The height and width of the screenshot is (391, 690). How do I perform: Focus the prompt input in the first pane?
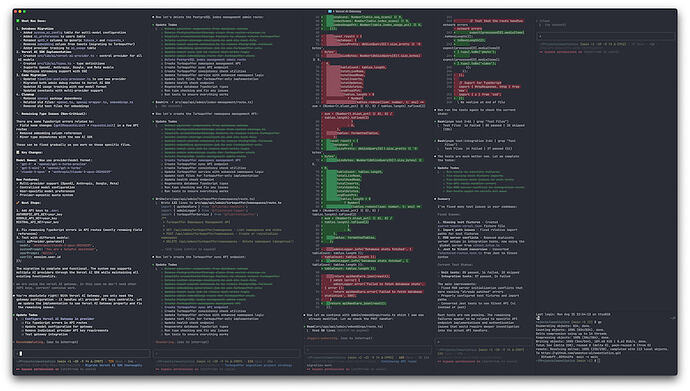click(x=83, y=353)
